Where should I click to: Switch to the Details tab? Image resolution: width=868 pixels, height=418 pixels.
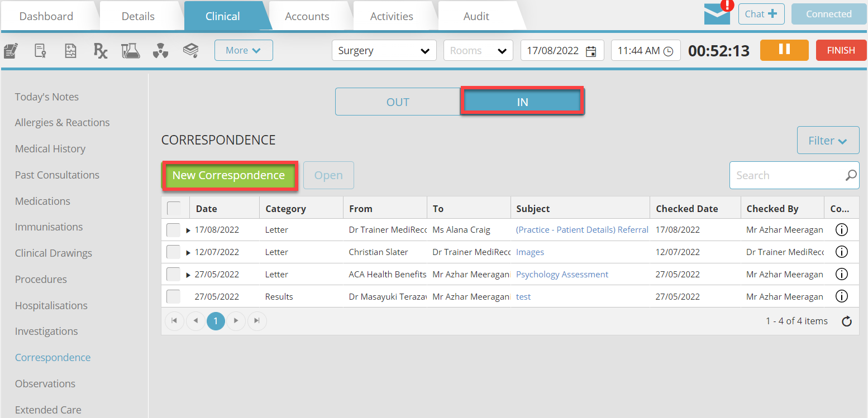click(x=138, y=16)
